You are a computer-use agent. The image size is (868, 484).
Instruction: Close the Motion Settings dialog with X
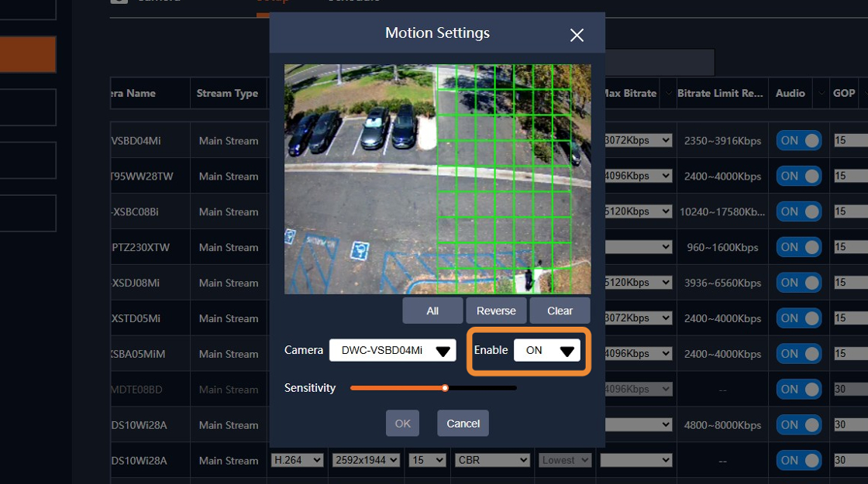point(577,36)
